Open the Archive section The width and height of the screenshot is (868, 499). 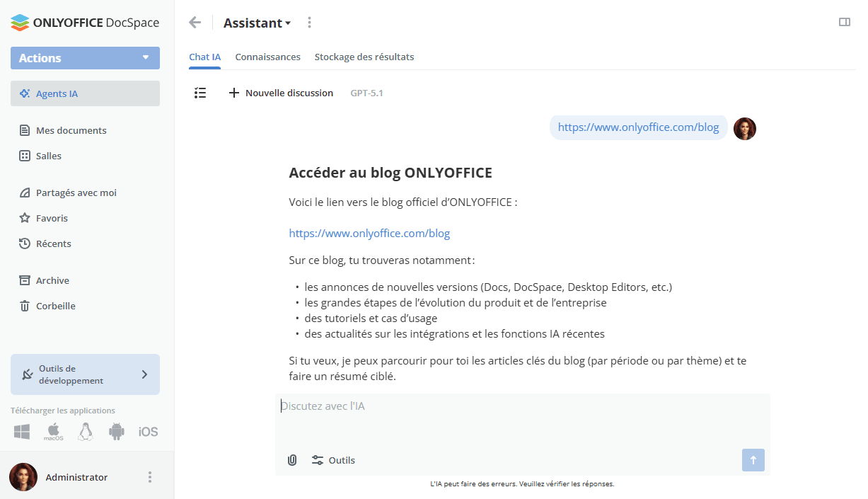[52, 280]
